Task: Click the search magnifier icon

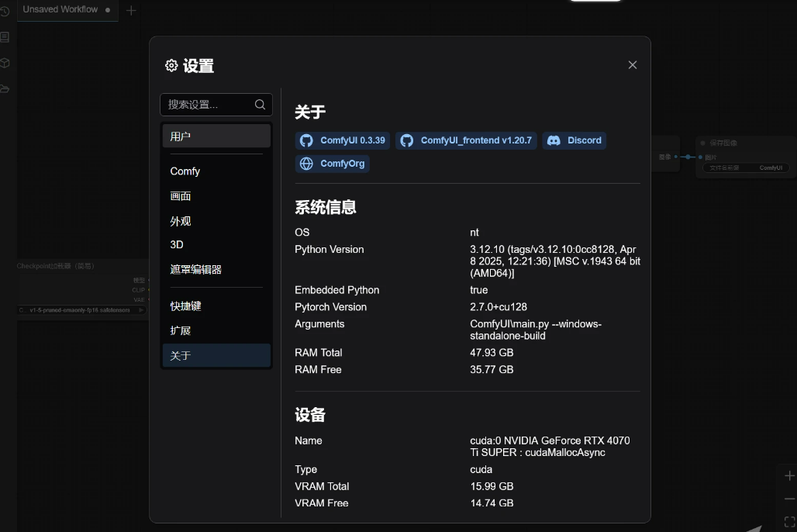Action: point(260,104)
